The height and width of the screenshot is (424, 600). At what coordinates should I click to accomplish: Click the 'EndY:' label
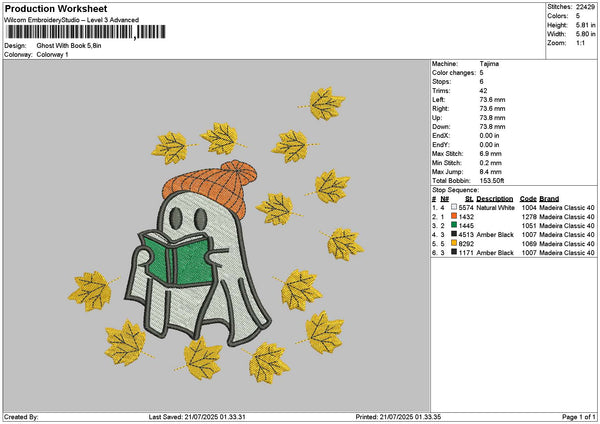pos(440,145)
